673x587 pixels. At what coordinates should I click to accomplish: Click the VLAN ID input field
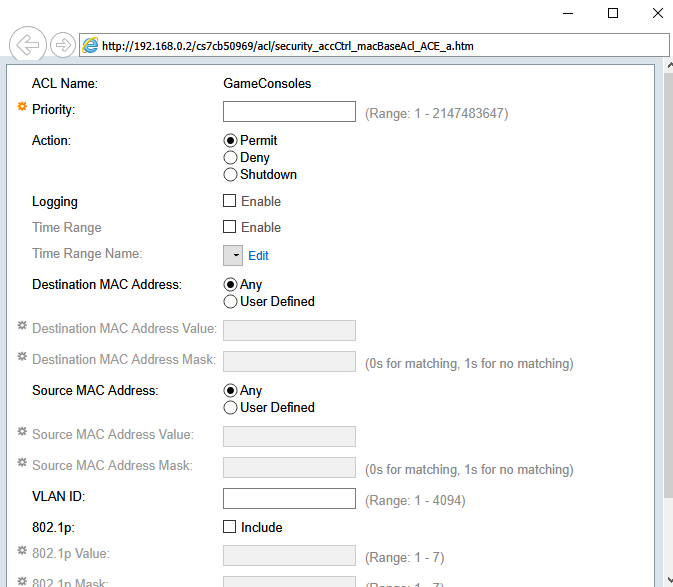(x=289, y=499)
